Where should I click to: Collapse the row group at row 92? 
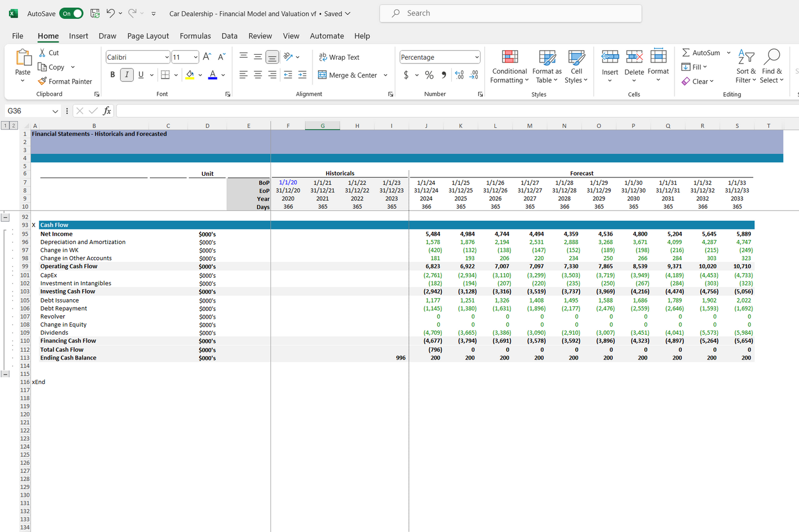coord(5,217)
